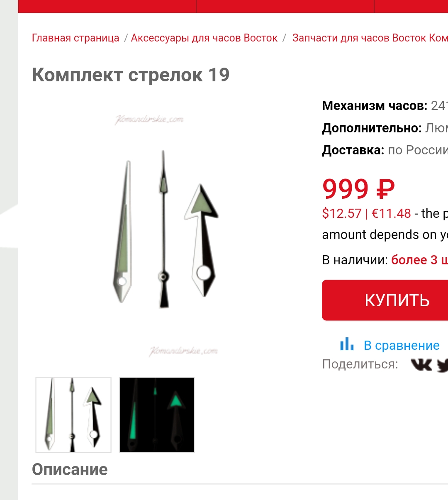The height and width of the screenshot is (500, 448).
Task: Click the 'Поделиться:' share label
Action: point(360,364)
